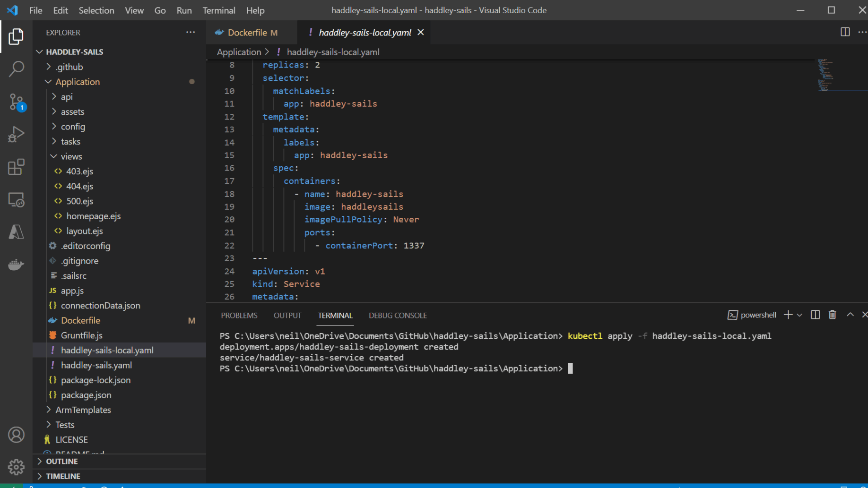Kill terminal with trash icon
Screen dimensions: 868x488
coord(832,315)
